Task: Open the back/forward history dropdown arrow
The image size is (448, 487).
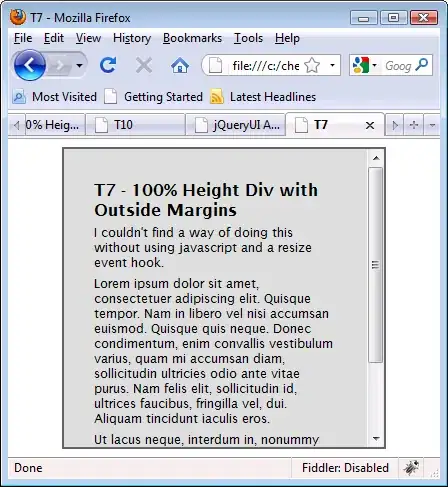Action: click(79, 65)
